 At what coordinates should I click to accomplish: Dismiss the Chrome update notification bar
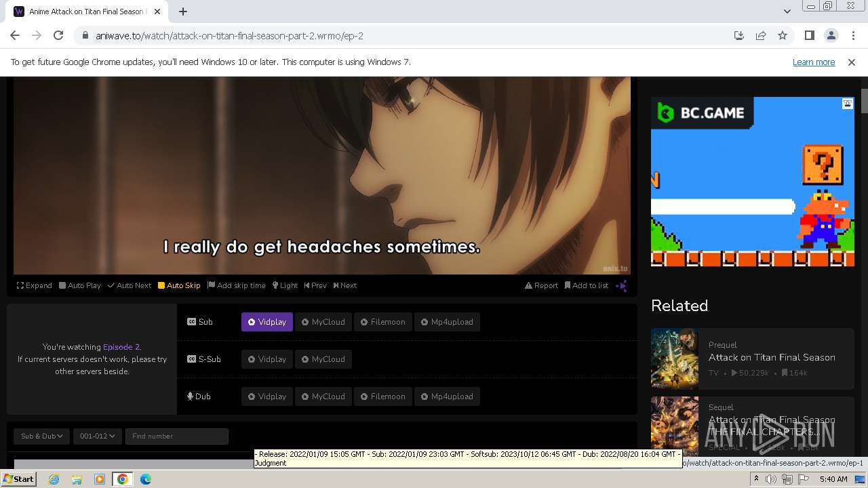pyautogui.click(x=852, y=62)
